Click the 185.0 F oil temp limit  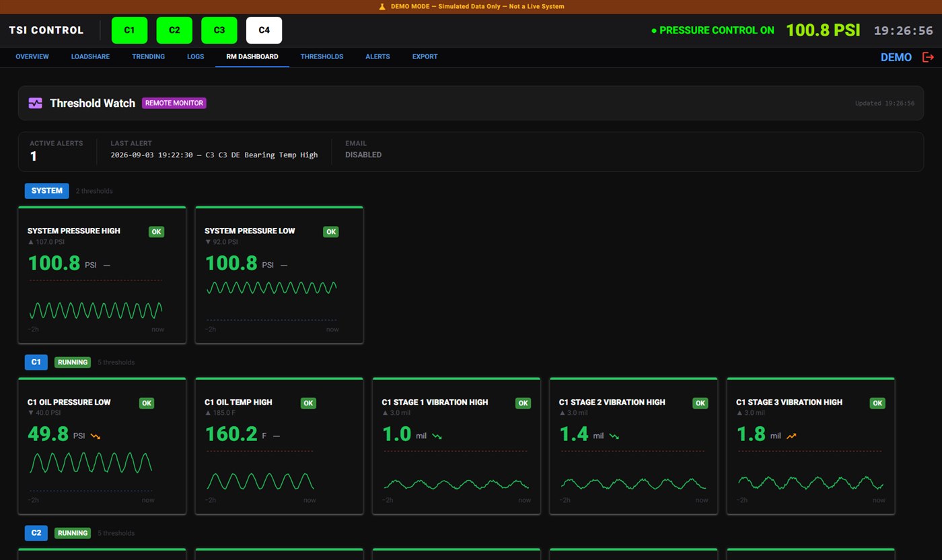[x=220, y=413]
